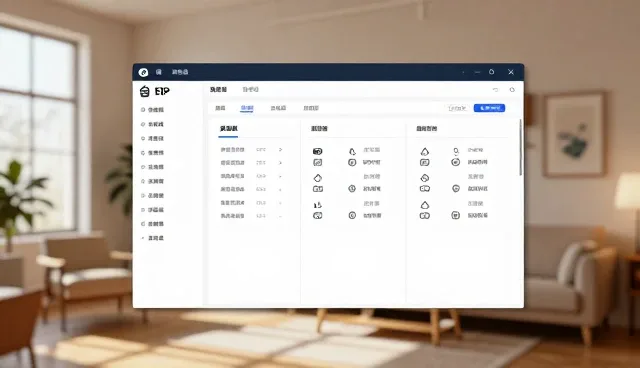
Task: Click the blue-underlined heading of the left list panel
Action: tap(229, 129)
